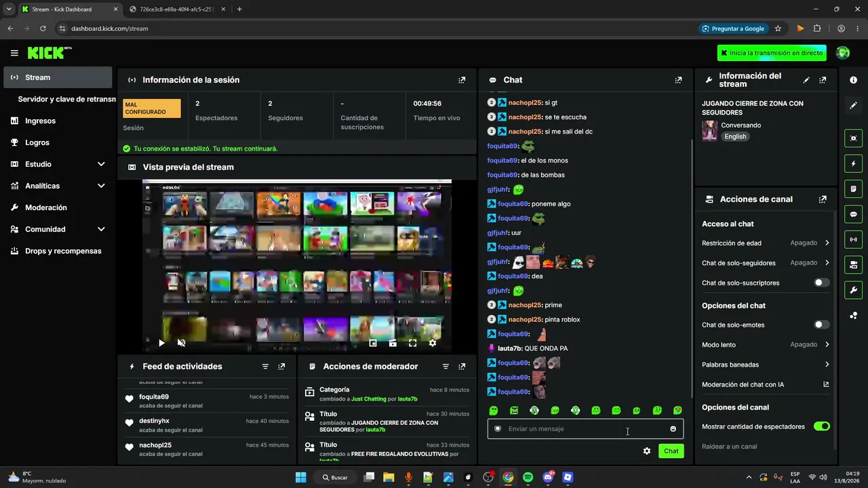The width and height of the screenshot is (868, 488).
Task: Click Inicia la transmisión en directo button
Action: 772,53
